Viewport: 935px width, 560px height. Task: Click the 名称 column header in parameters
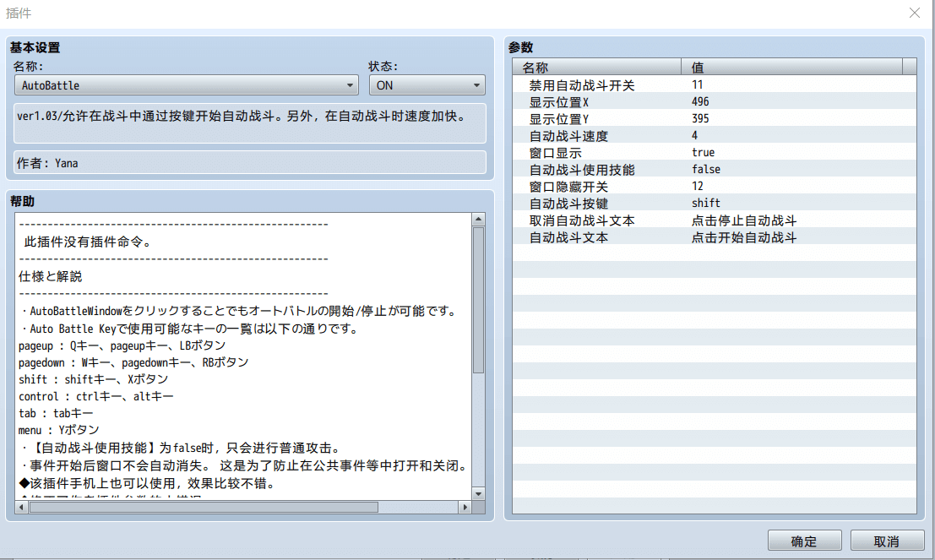pos(596,67)
